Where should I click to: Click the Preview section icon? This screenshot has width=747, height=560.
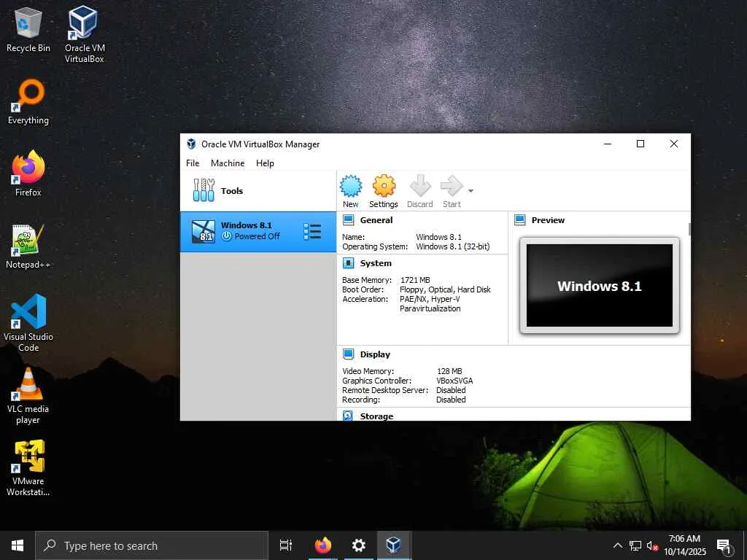click(519, 220)
